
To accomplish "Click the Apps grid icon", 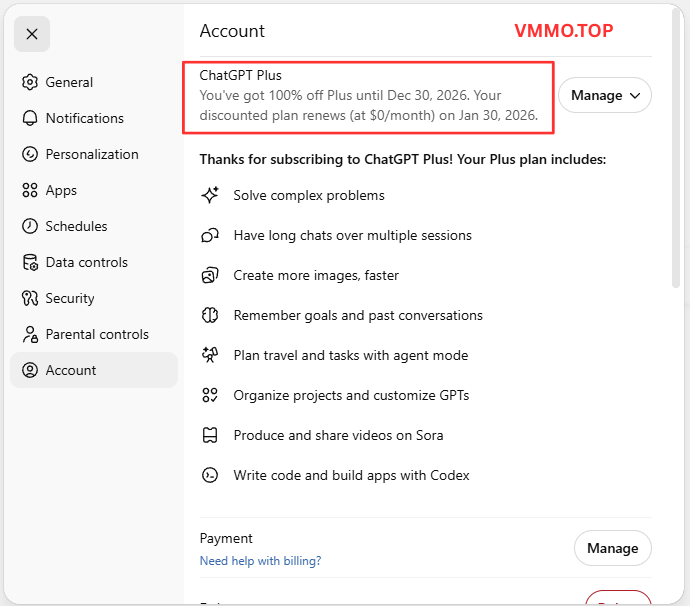I will coord(30,190).
